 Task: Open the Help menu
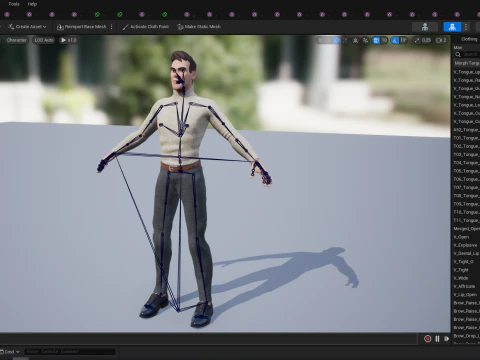coord(32,4)
